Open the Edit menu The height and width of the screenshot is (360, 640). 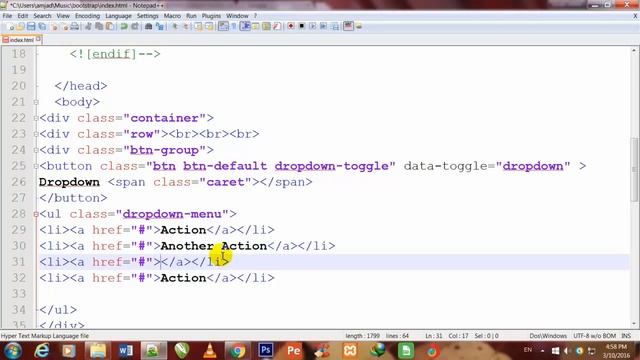pyautogui.click(x=22, y=16)
